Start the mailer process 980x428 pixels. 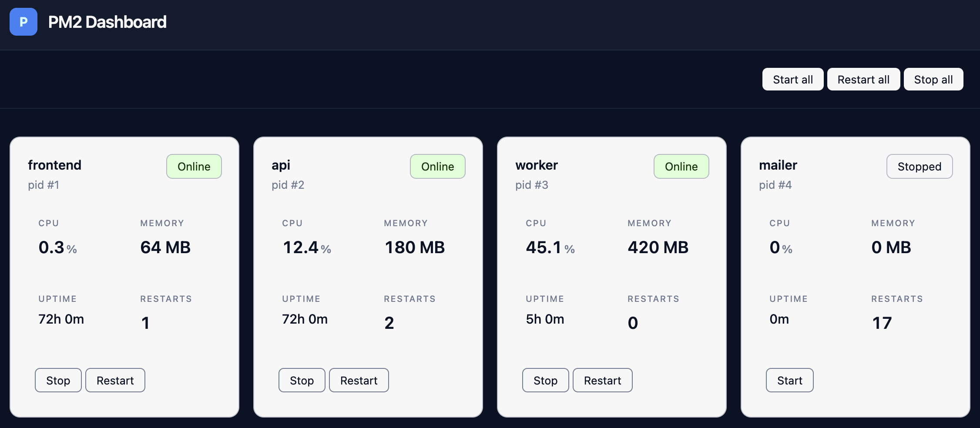[x=789, y=380]
